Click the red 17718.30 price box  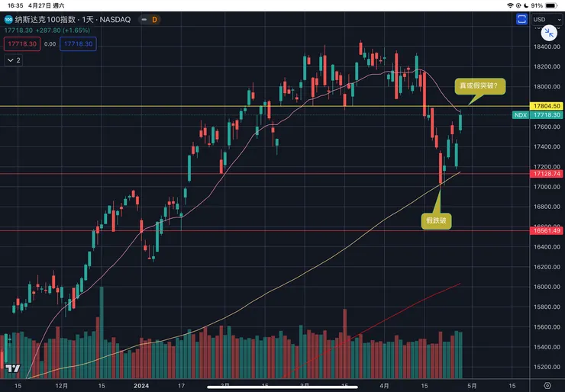(21, 44)
